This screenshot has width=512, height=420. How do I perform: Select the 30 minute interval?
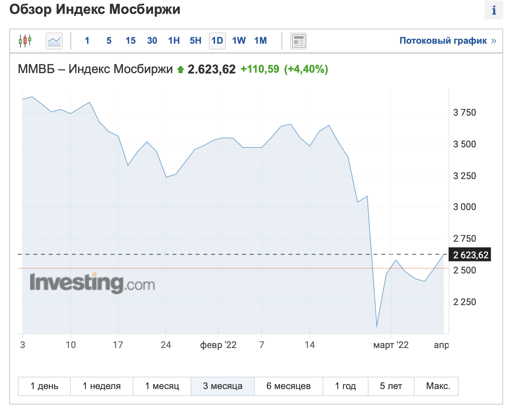coord(152,41)
